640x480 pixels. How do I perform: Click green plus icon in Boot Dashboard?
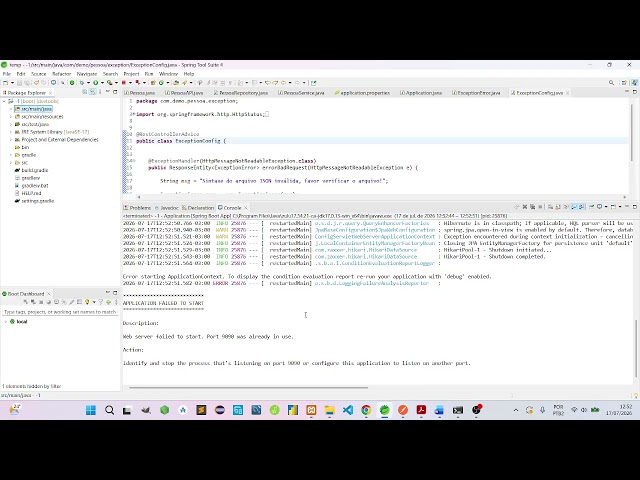tap(109, 302)
